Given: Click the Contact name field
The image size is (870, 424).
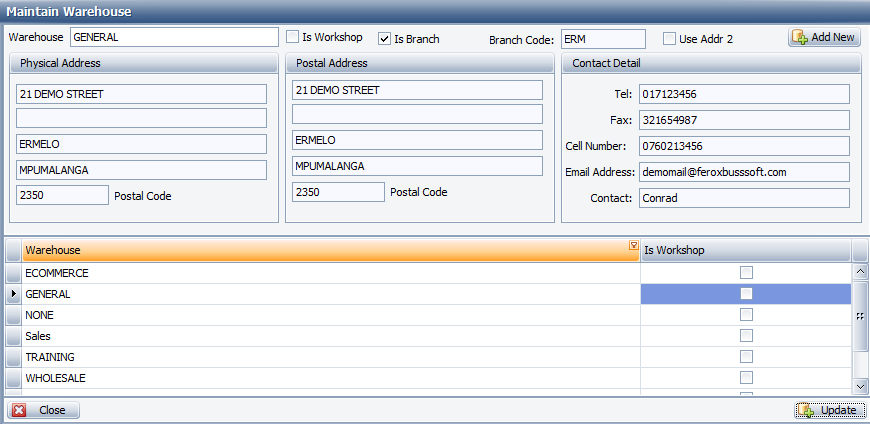Looking at the screenshot, I should [x=744, y=198].
